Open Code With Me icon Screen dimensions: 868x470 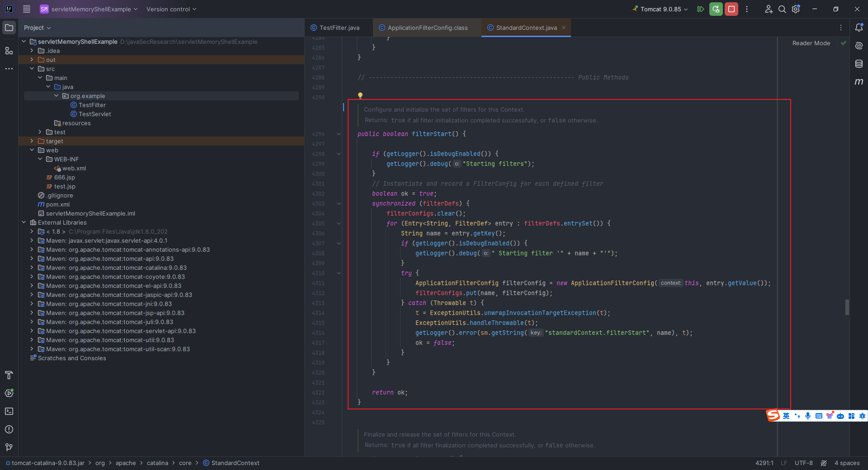769,9
